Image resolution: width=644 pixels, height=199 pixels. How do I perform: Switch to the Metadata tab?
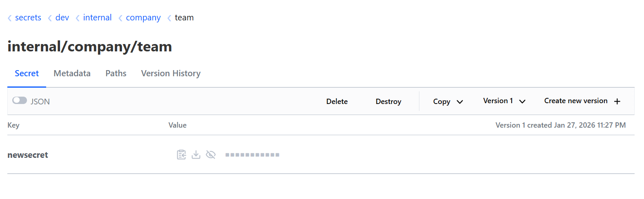point(72,73)
